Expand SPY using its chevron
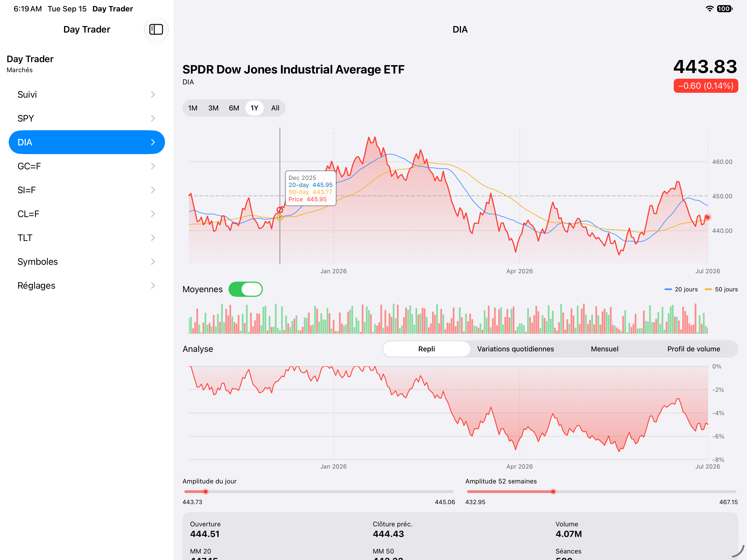The image size is (747, 560). click(153, 119)
